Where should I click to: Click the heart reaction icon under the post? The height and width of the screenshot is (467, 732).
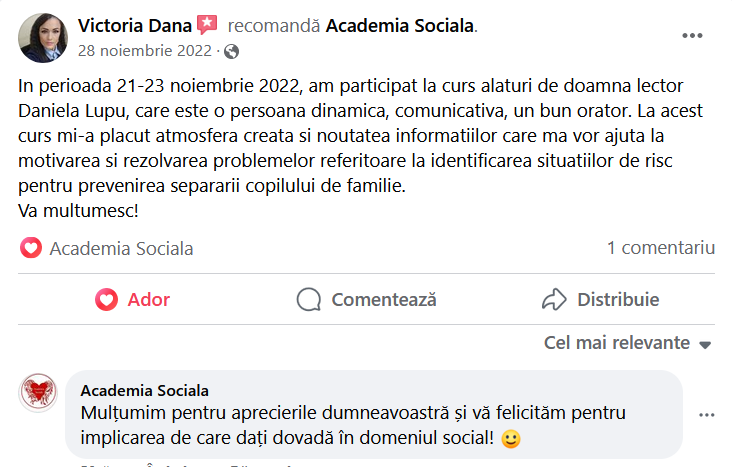pyautogui.click(x=31, y=248)
